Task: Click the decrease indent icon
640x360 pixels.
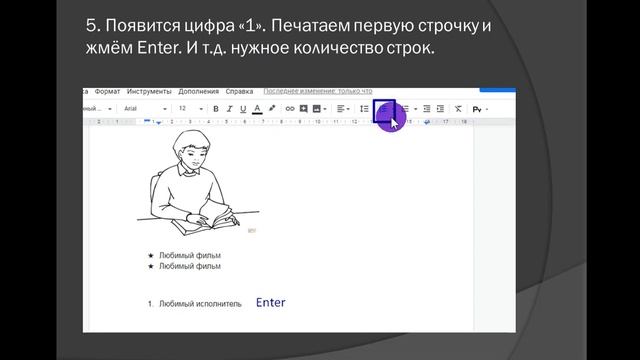Action: click(x=427, y=109)
